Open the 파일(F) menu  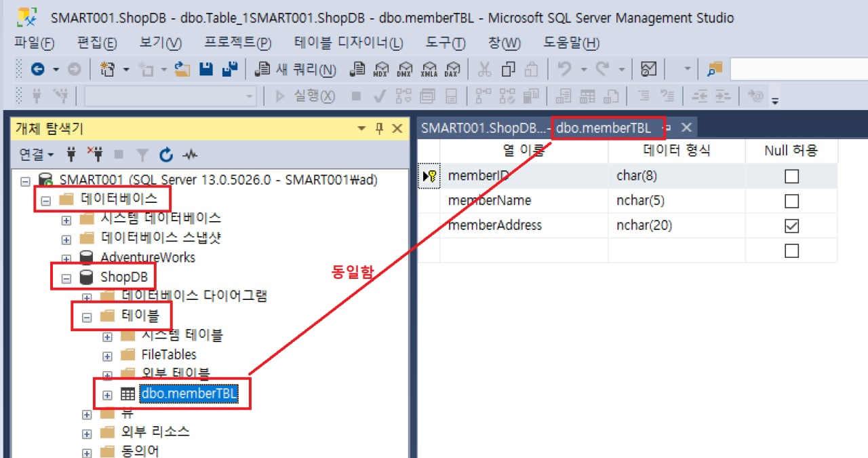click(34, 43)
